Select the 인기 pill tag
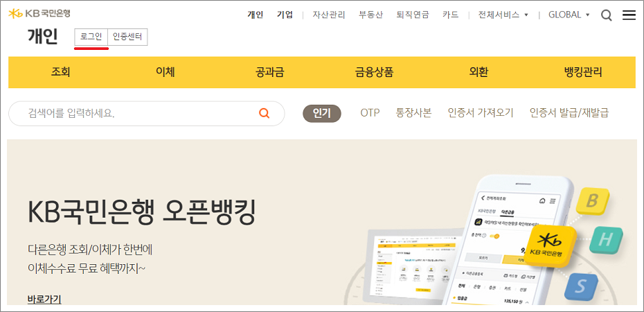 click(322, 113)
